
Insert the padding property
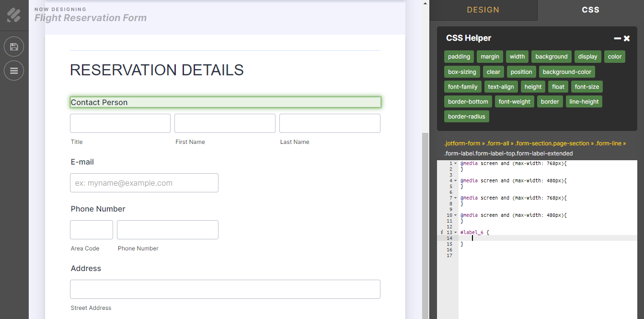459,57
